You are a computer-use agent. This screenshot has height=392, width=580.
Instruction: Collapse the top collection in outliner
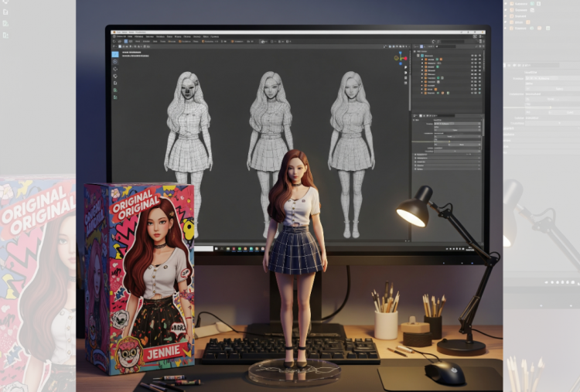(x=418, y=56)
